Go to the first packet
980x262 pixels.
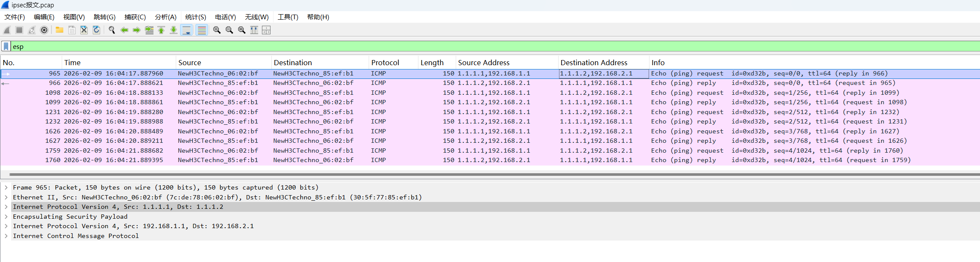[161, 30]
